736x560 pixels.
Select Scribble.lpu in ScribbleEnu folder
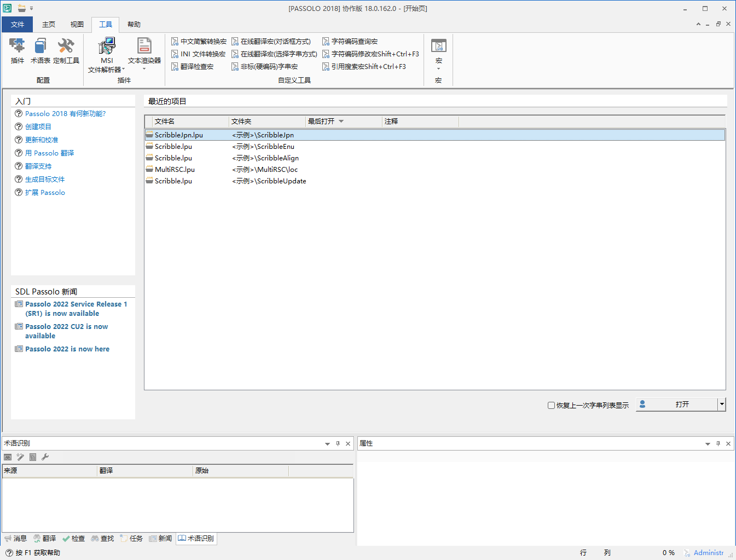[x=435, y=147]
